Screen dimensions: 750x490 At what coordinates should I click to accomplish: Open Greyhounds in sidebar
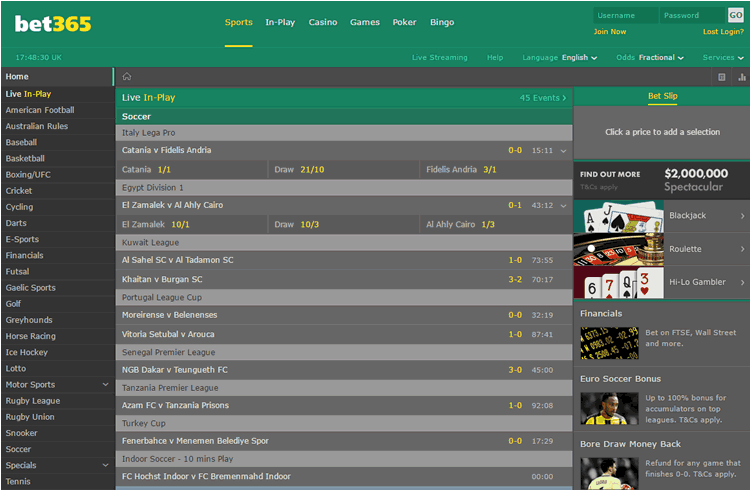pyautogui.click(x=57, y=320)
